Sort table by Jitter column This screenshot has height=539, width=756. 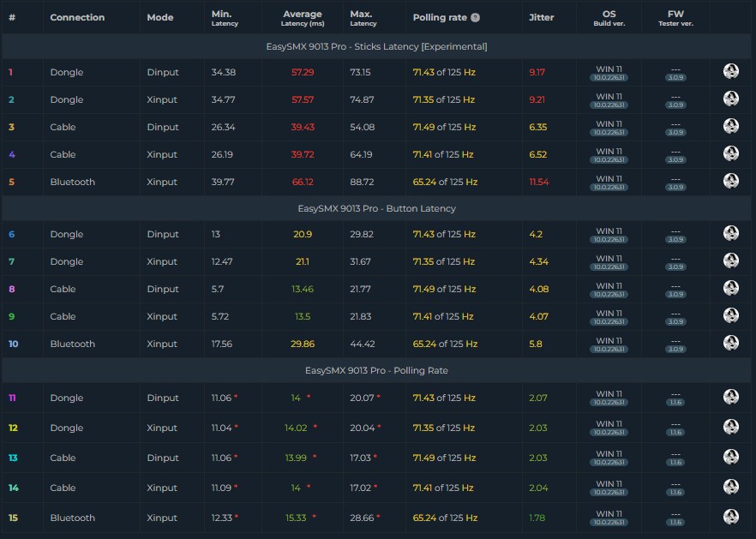pos(541,17)
